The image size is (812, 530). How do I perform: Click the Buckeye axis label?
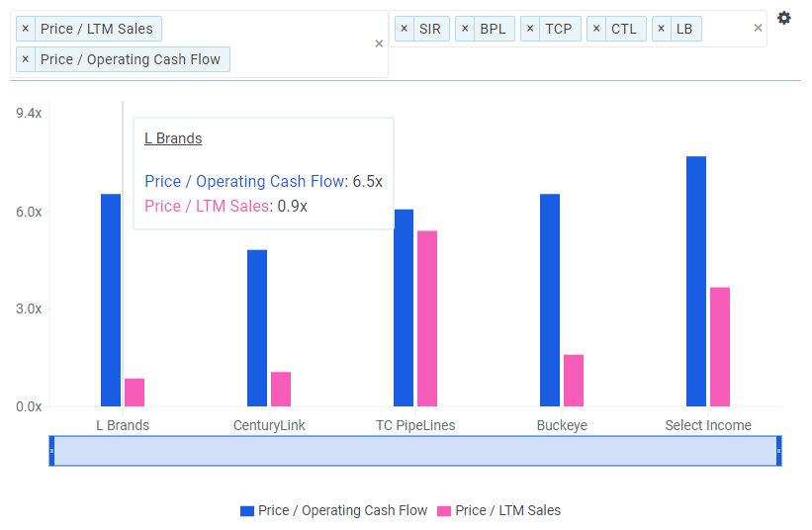tap(562, 425)
